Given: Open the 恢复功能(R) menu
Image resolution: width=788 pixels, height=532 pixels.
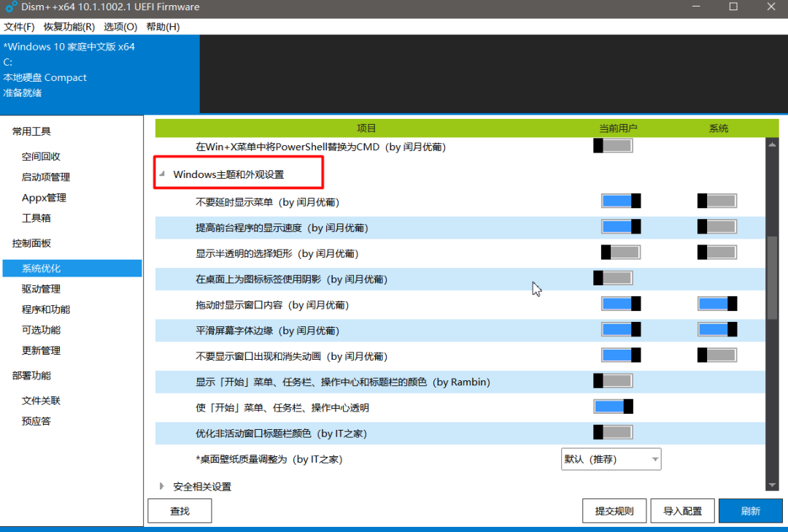Looking at the screenshot, I should pyautogui.click(x=69, y=27).
